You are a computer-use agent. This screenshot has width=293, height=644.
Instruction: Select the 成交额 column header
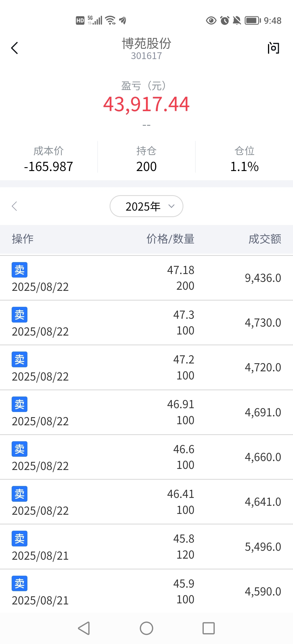(x=265, y=239)
